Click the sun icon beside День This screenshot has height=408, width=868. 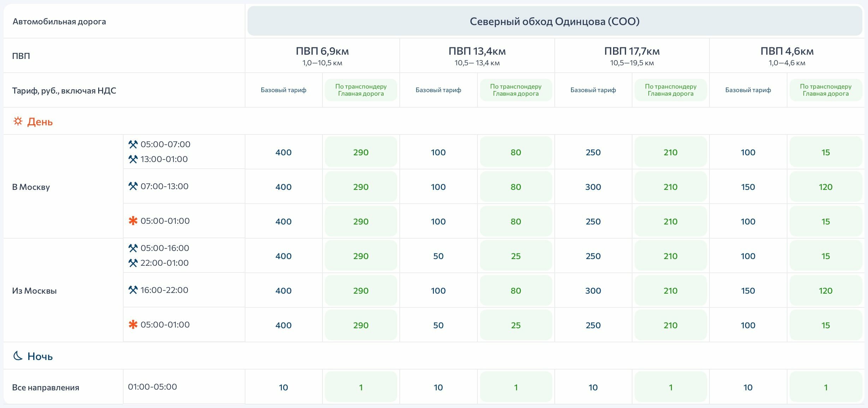click(18, 121)
